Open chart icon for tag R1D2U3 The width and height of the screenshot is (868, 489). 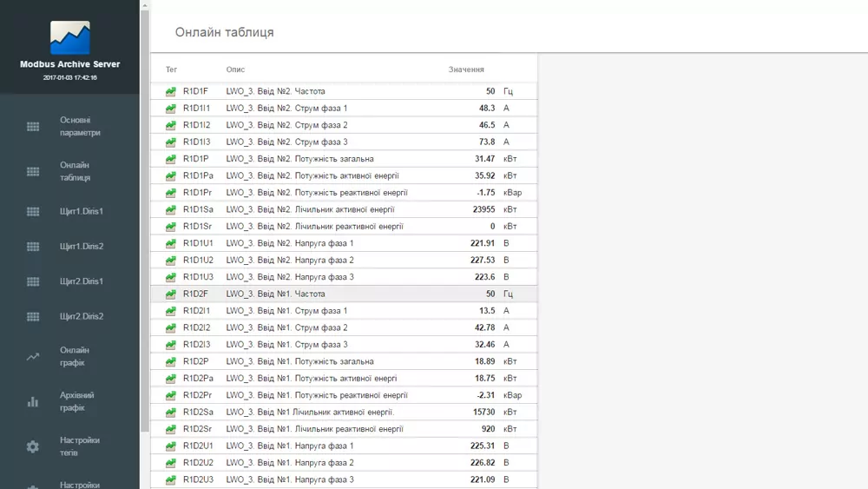tap(170, 480)
